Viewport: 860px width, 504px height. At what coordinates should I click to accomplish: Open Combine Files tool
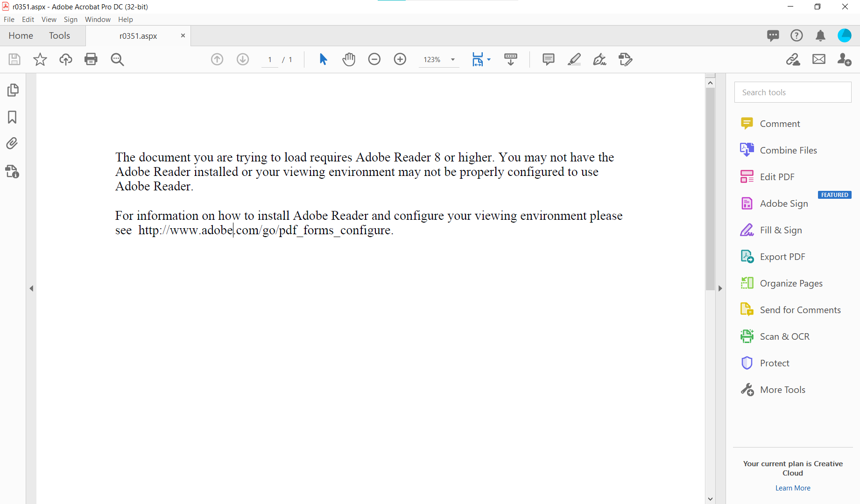click(x=779, y=150)
